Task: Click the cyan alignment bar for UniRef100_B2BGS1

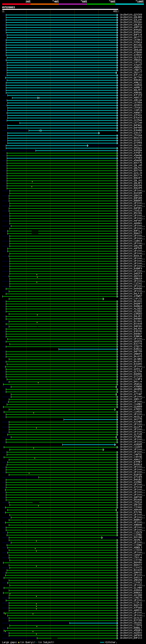Action: click(88, 349)
